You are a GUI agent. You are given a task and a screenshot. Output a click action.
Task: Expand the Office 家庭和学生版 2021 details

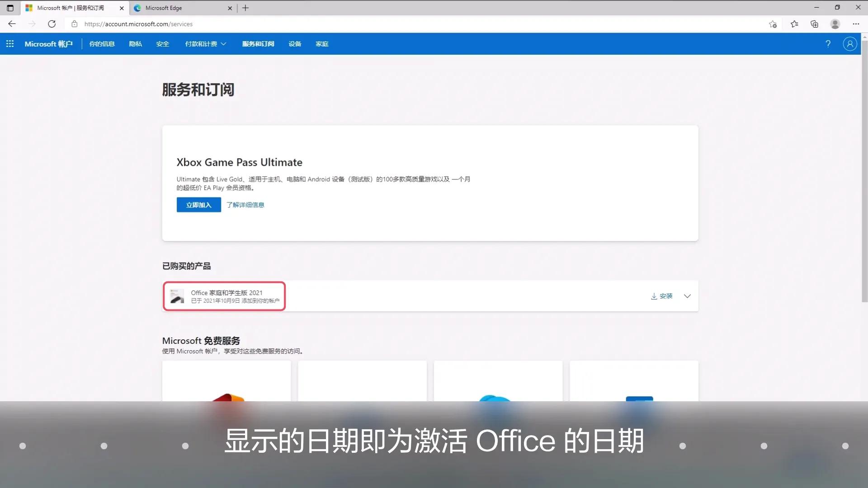(x=687, y=296)
